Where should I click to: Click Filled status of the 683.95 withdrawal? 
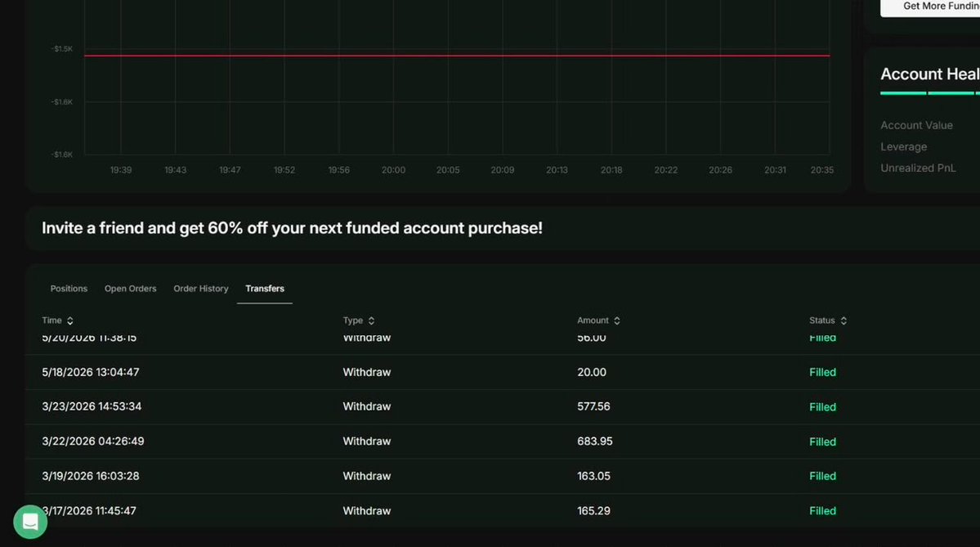tap(822, 442)
